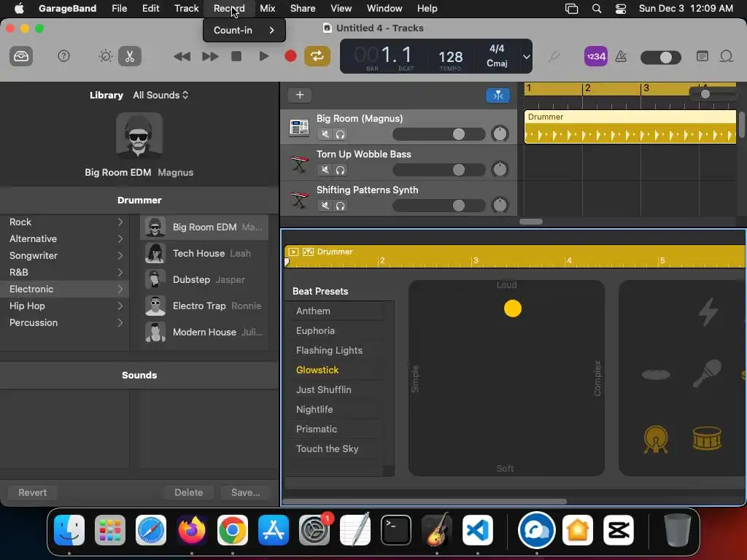
Task: Mute the Big Room (Magnus) track
Action: point(325,134)
